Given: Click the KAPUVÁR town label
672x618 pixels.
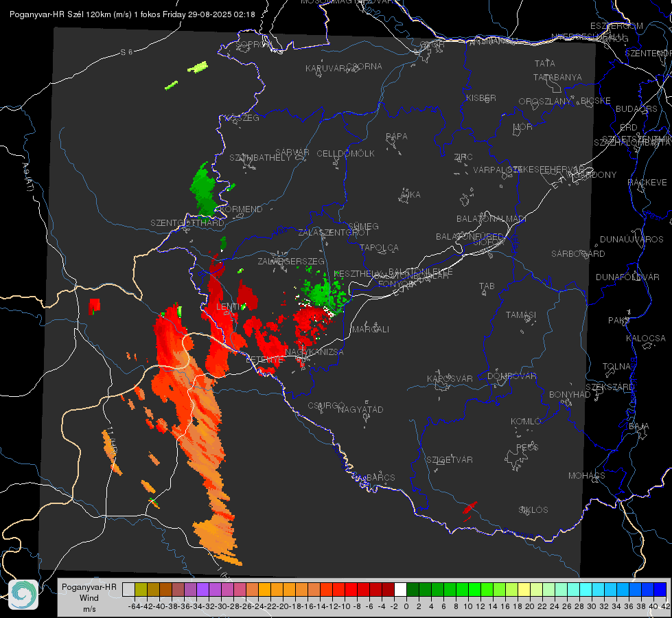Looking at the screenshot, I should coord(325,69).
